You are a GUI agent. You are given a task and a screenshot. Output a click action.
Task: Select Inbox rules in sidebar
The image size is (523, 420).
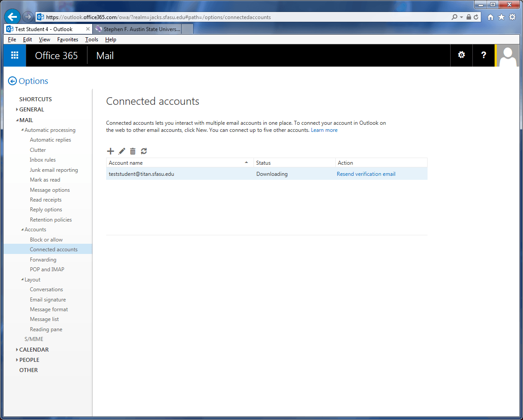43,160
